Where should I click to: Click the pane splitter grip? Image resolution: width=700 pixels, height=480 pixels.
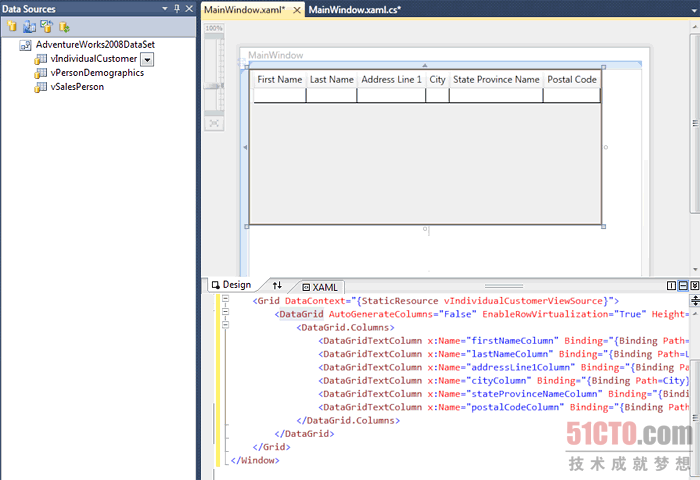pyautogui.click(x=504, y=286)
